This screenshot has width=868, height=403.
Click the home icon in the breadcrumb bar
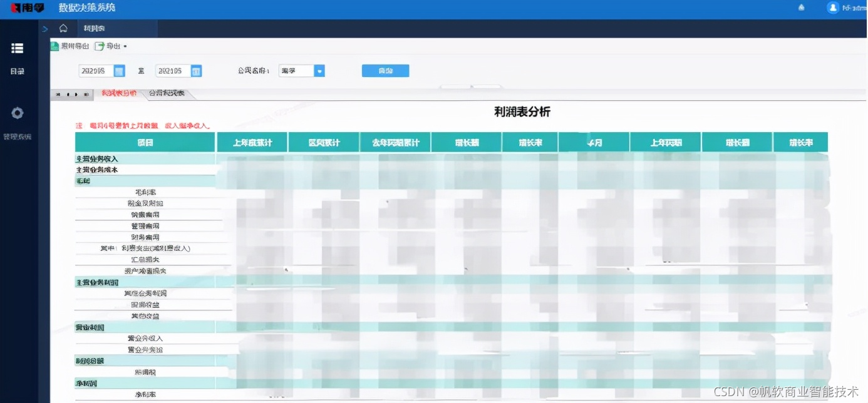coord(63,28)
